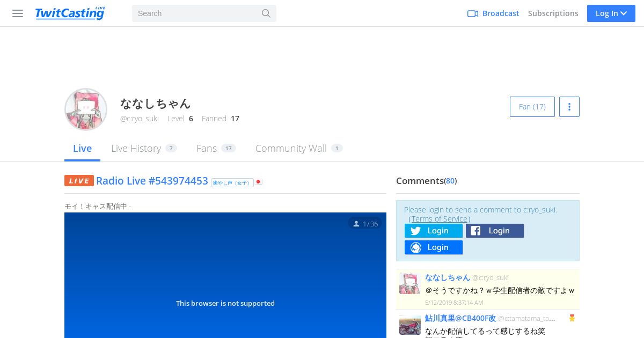Expand the Log In dropdown
This screenshot has width=644, height=338.
pyautogui.click(x=611, y=13)
